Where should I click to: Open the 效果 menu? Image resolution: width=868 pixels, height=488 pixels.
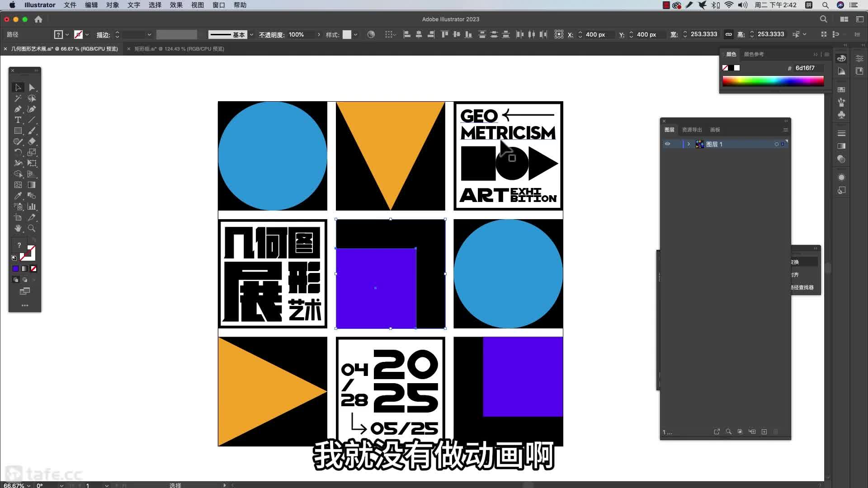(176, 5)
